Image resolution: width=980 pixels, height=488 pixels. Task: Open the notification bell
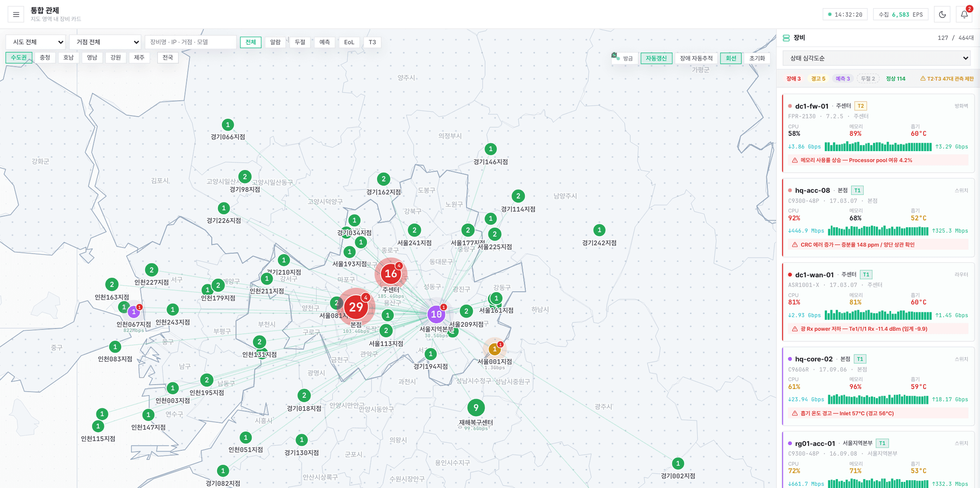coord(964,14)
